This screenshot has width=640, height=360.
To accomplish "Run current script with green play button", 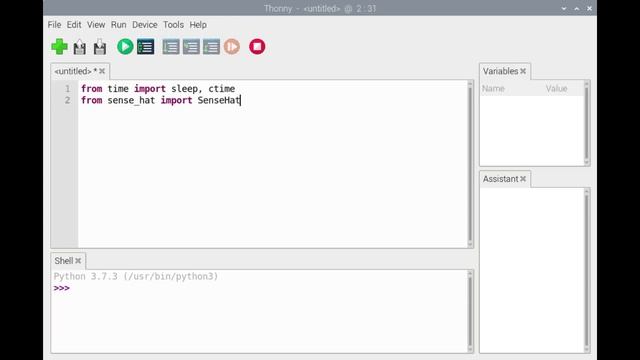I will (x=125, y=47).
